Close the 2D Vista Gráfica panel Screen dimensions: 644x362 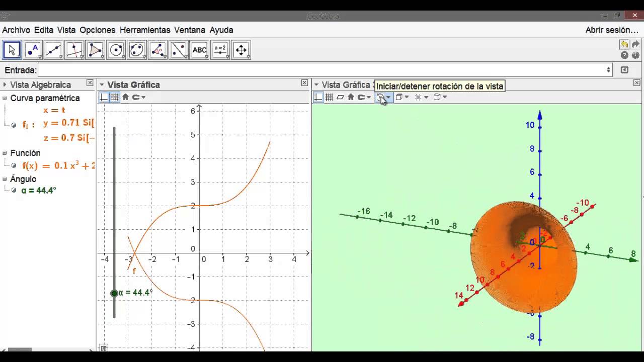coord(304,83)
